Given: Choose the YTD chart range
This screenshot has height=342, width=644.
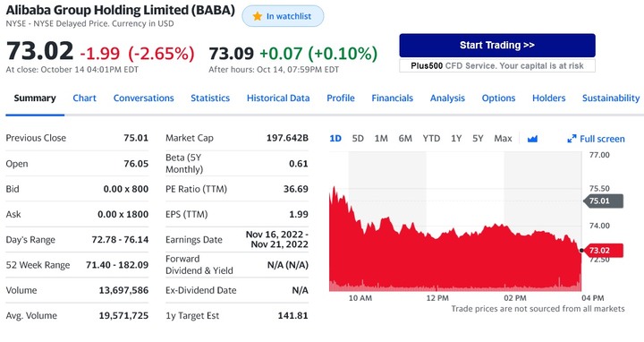Looking at the screenshot, I should tap(431, 139).
